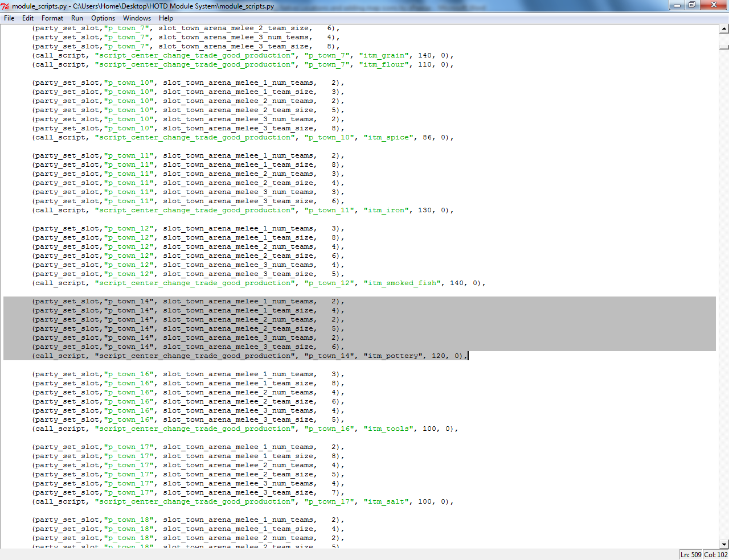Open the Options menu
The image size is (729, 560).
tap(103, 18)
